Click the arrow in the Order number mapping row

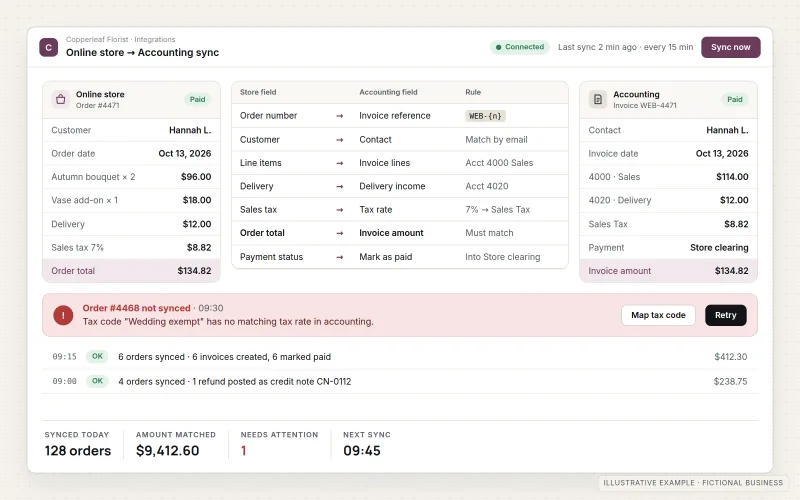point(340,116)
